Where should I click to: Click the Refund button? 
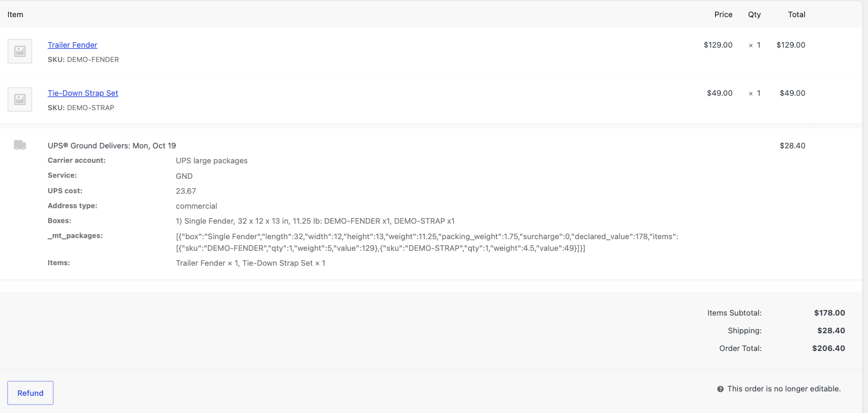(x=30, y=393)
